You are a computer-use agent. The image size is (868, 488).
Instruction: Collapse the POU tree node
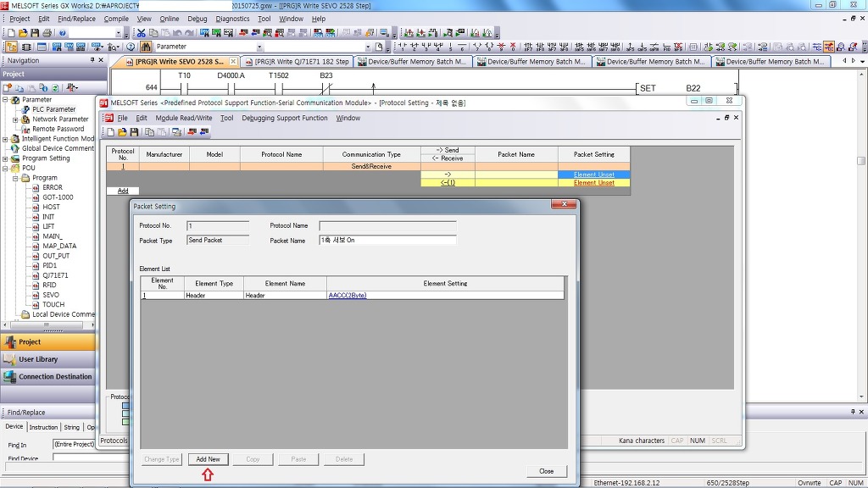point(6,168)
